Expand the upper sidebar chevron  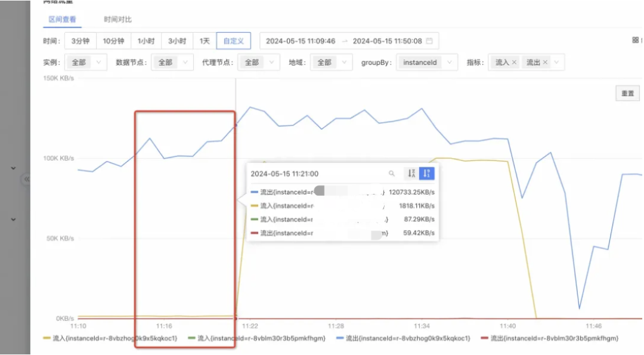(13, 168)
